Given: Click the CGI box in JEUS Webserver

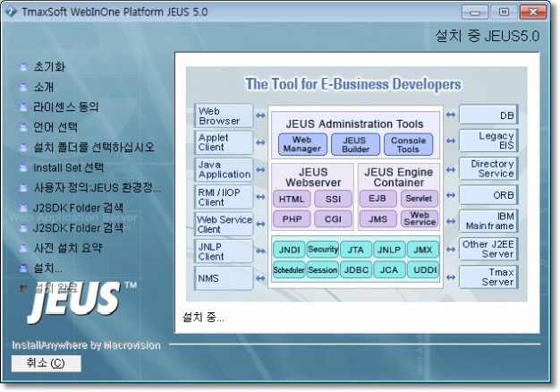Looking at the screenshot, I should [333, 218].
